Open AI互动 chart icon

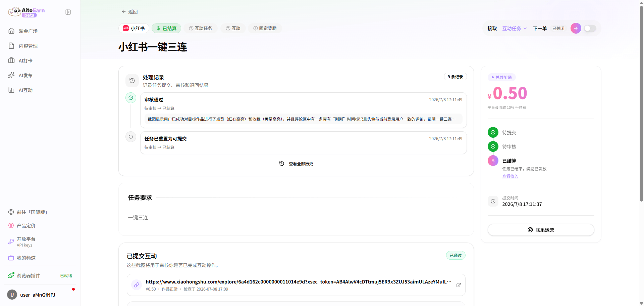11,90
